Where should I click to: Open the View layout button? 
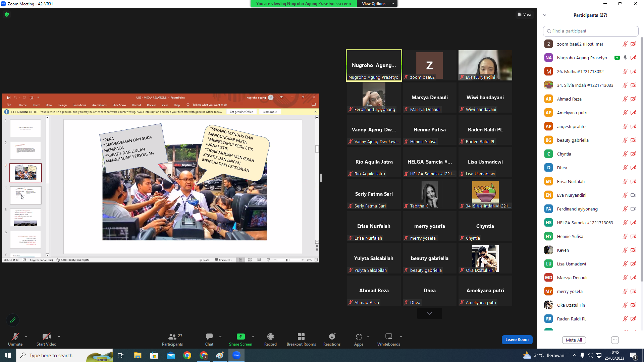(x=525, y=14)
